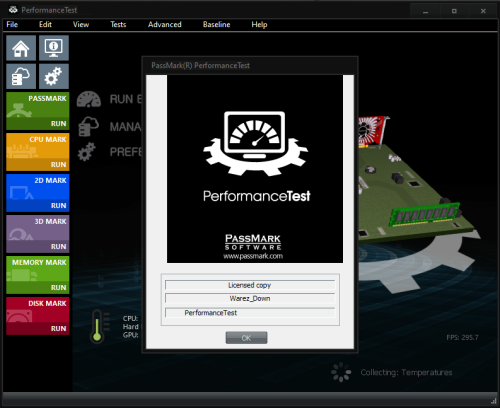Click the Collecting: Temperatures status text

406,372
